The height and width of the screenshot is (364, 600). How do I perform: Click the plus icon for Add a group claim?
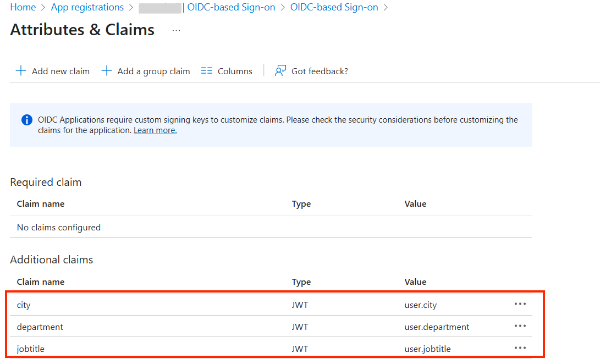(107, 71)
